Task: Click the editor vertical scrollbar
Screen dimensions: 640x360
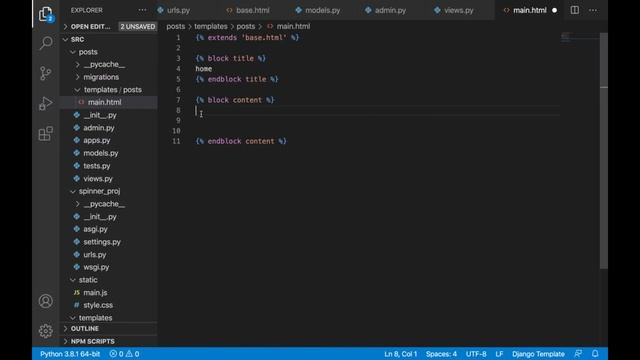Action: 604,151
